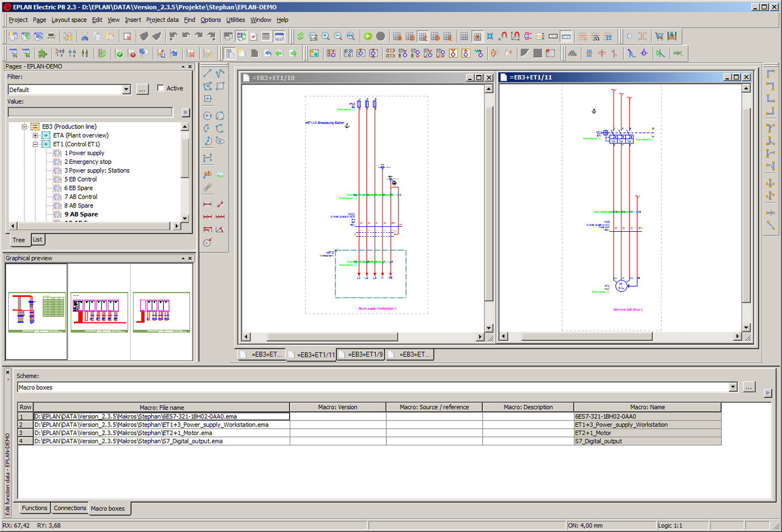Viewport: 782px width, 532px height.
Task: Select the first graphical preview thumbnail
Action: coord(36,312)
